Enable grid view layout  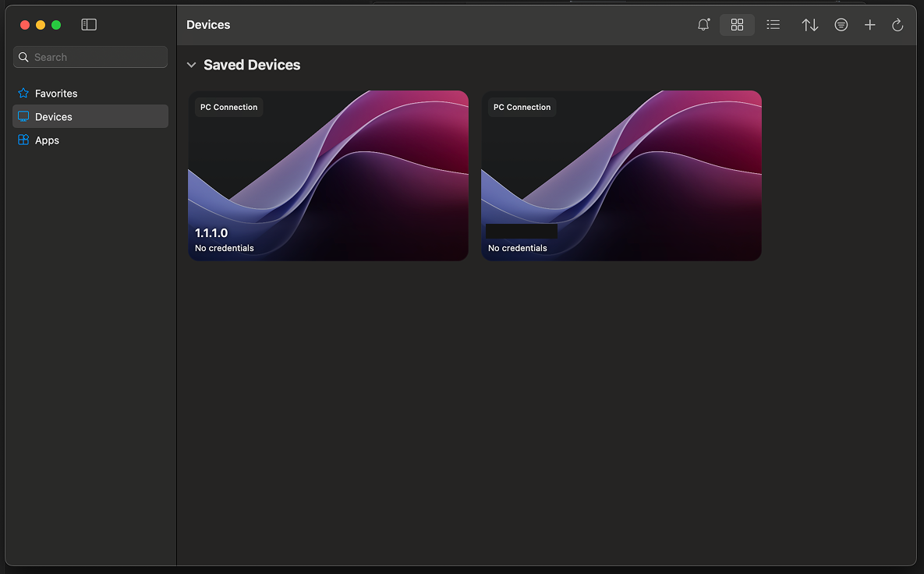pyautogui.click(x=737, y=24)
